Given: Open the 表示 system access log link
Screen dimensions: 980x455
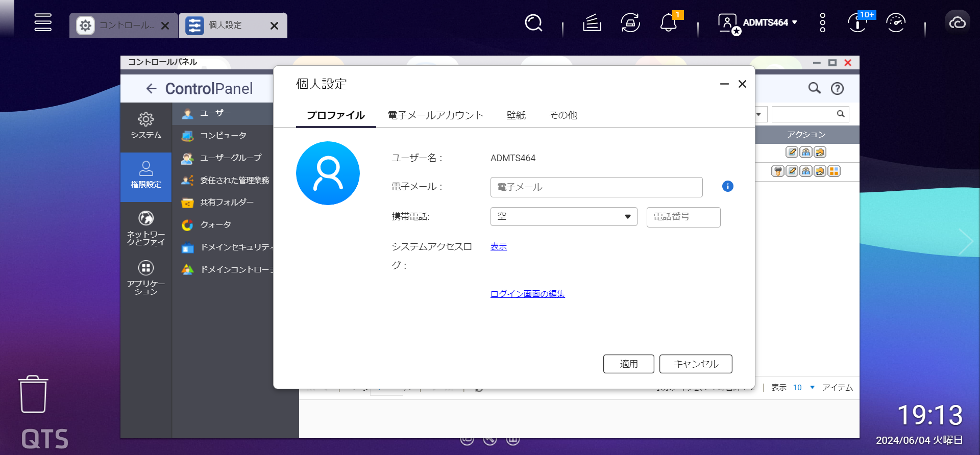Looking at the screenshot, I should click(x=499, y=246).
